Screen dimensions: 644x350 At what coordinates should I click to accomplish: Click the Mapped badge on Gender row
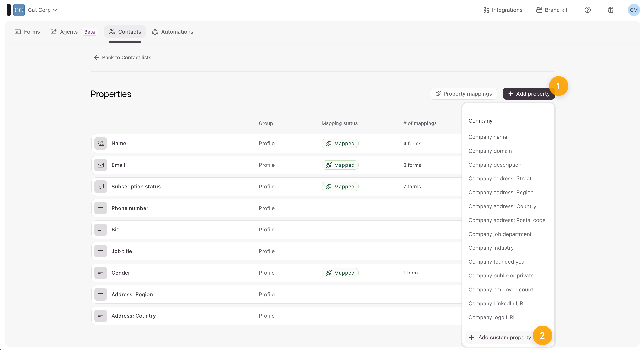point(340,273)
